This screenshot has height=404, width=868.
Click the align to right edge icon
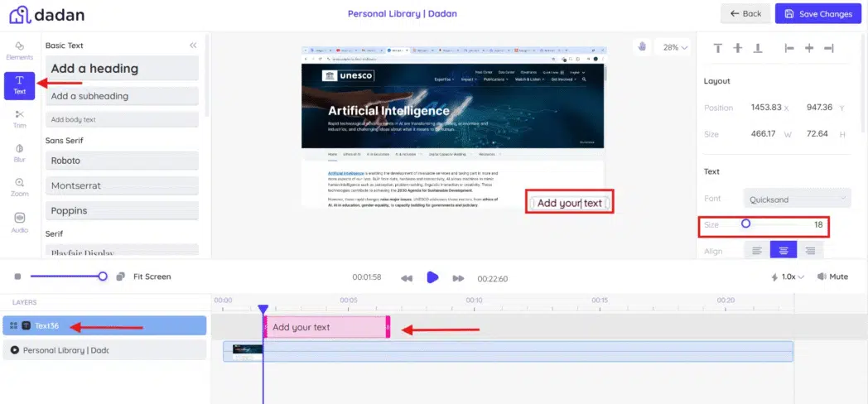coord(828,49)
